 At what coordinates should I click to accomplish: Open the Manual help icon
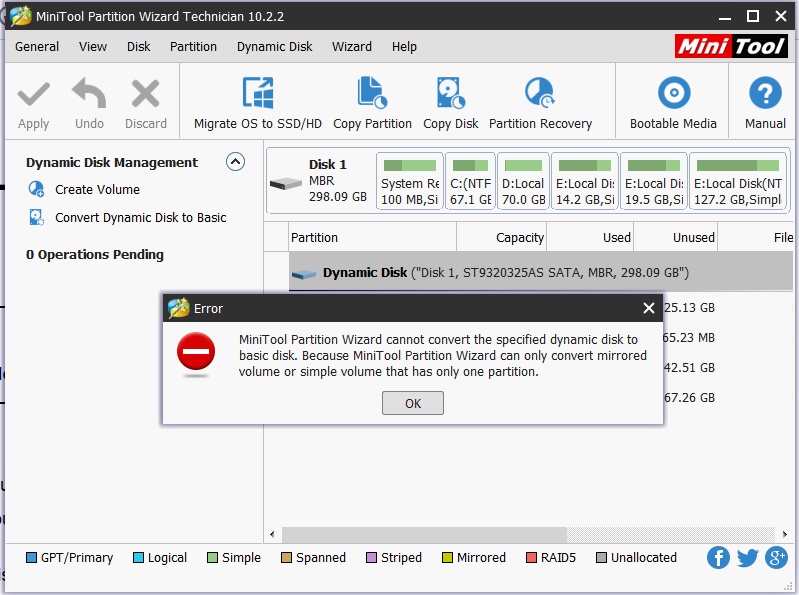pyautogui.click(x=765, y=93)
